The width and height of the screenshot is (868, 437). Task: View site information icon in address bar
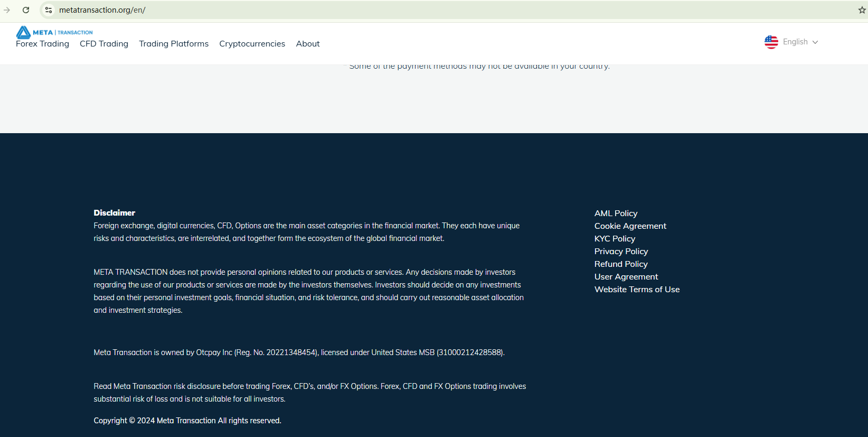coord(49,10)
